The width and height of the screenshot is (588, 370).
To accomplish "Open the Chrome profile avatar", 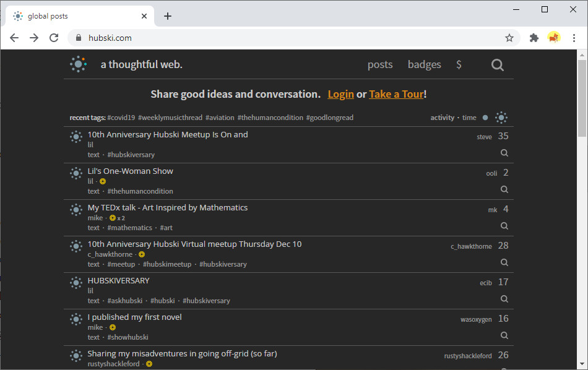I will tap(554, 38).
